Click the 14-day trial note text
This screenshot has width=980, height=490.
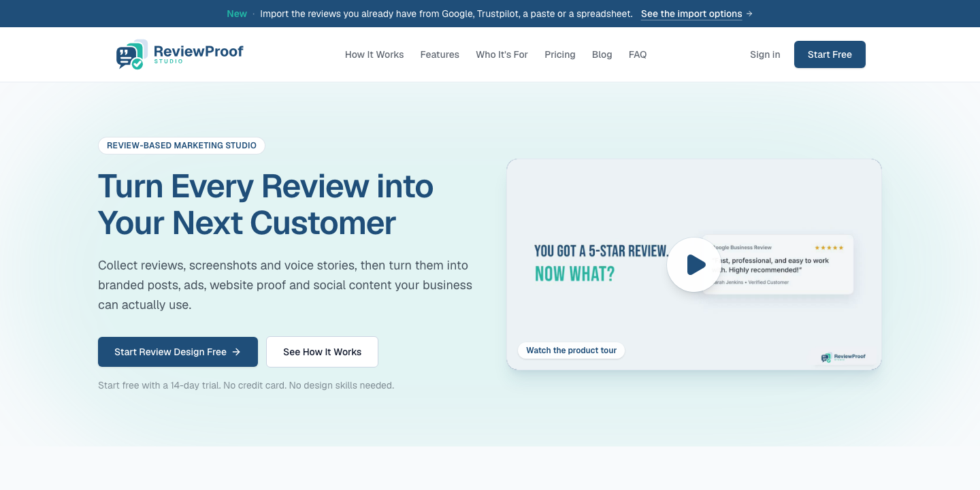tap(246, 385)
